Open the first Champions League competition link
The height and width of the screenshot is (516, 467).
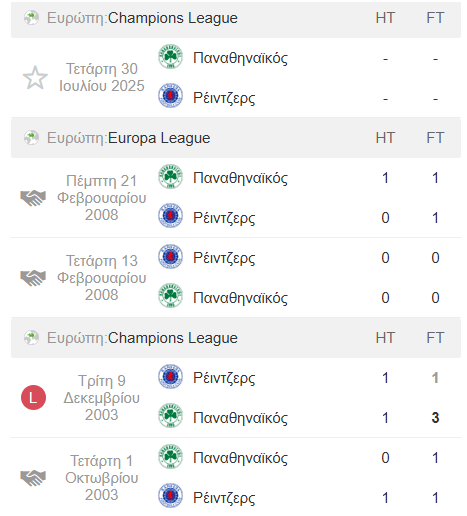coord(173,18)
